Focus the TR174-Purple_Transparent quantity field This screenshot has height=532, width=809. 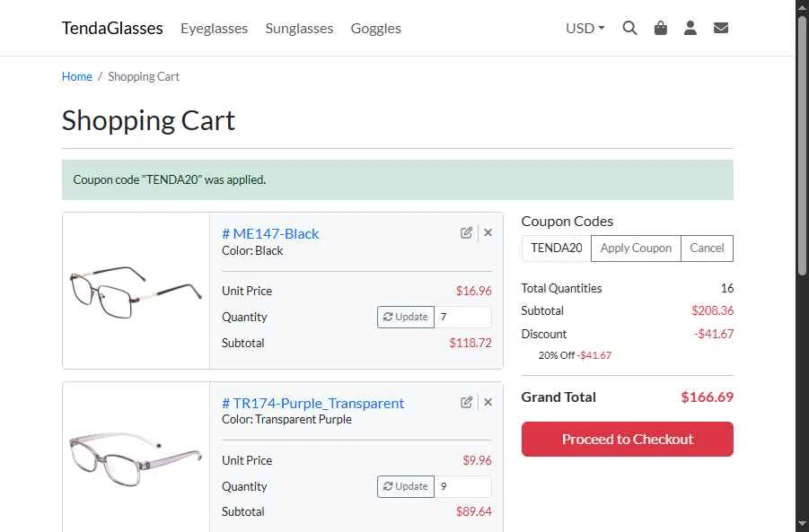point(463,486)
